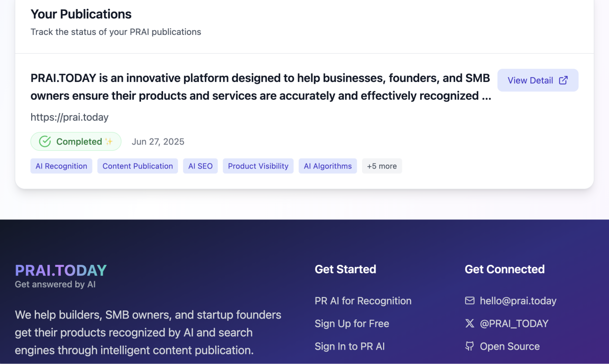Click the envelope icon beside hello@prai.today
The image size is (609, 364).
pyautogui.click(x=469, y=301)
